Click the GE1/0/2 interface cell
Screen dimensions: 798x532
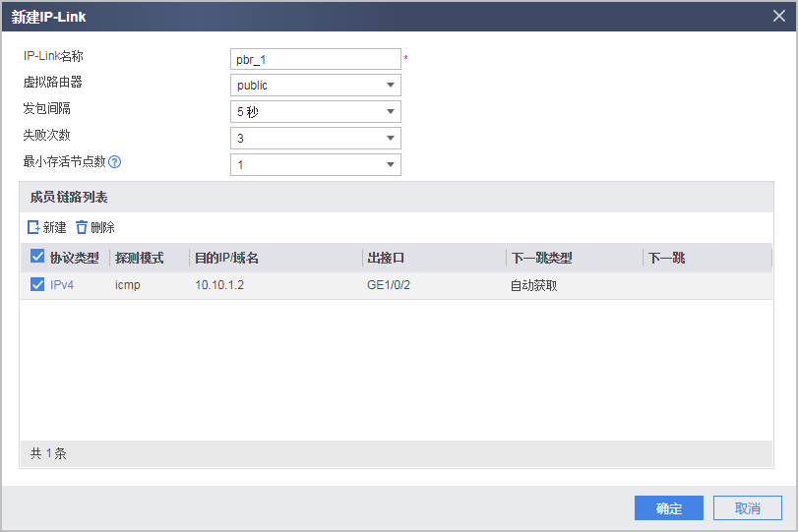[x=389, y=285]
